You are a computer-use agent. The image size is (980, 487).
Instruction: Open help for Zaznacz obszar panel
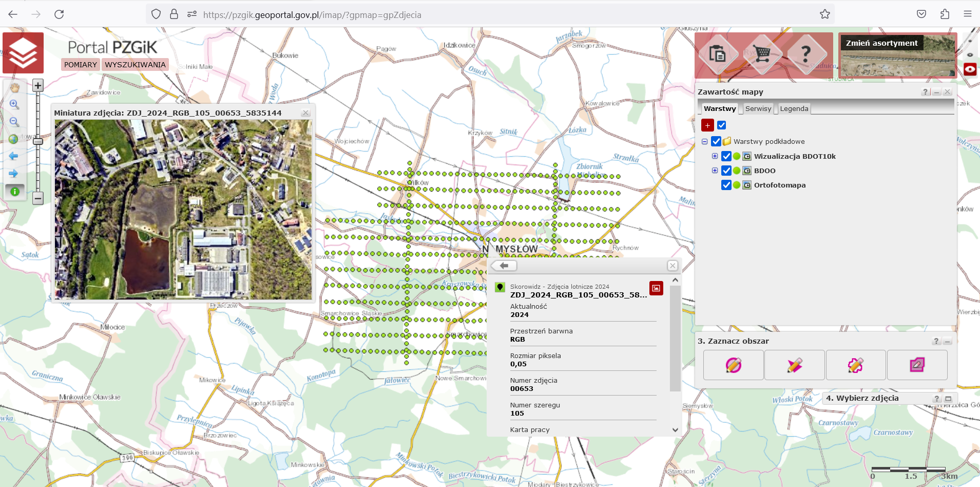(936, 341)
